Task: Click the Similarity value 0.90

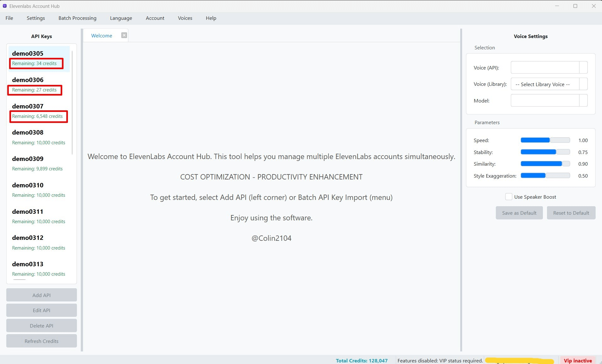Action: 583,164
